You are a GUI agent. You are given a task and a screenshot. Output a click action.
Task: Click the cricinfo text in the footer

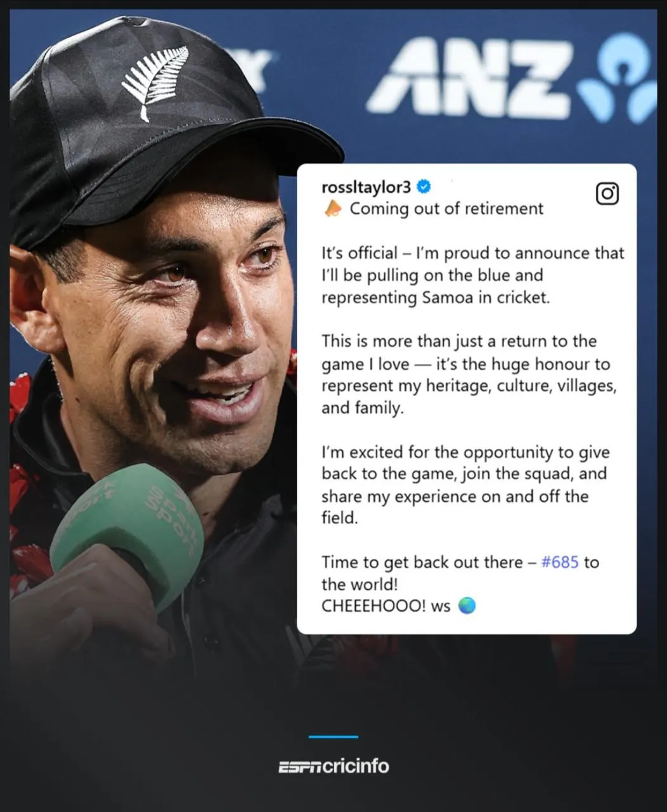(x=356, y=766)
